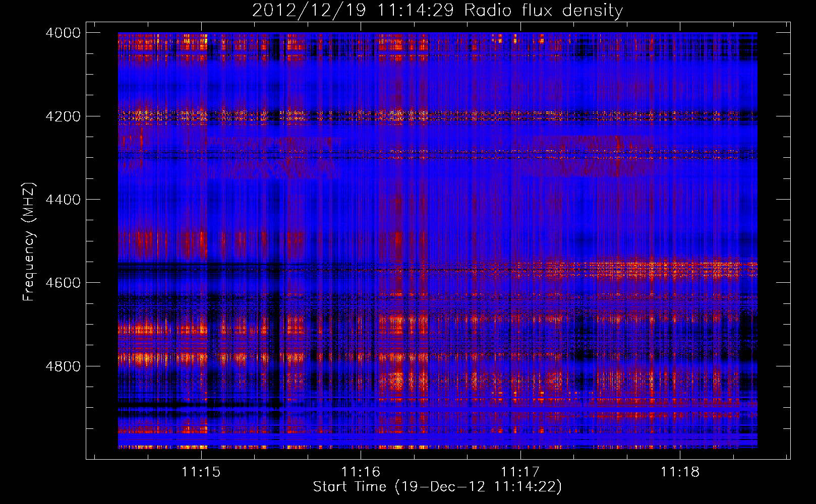Click the 4200 frequency tick label
This screenshot has width=816, height=504.
(x=63, y=116)
